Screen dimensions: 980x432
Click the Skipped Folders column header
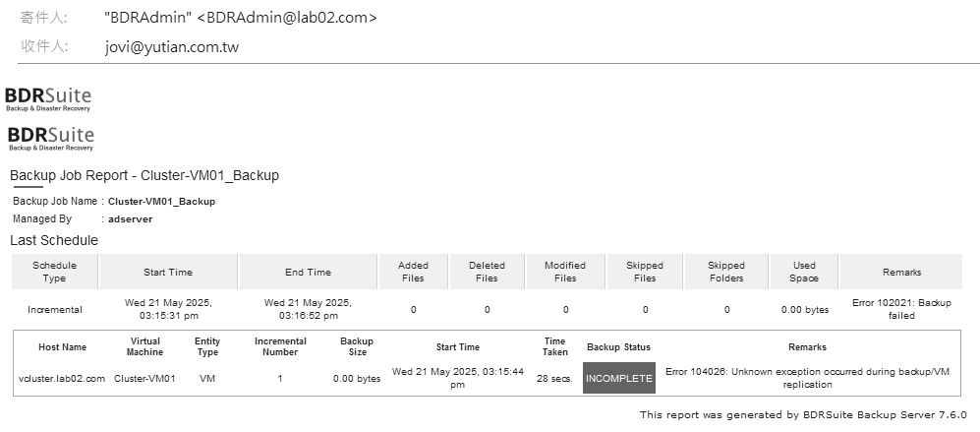coord(726,272)
